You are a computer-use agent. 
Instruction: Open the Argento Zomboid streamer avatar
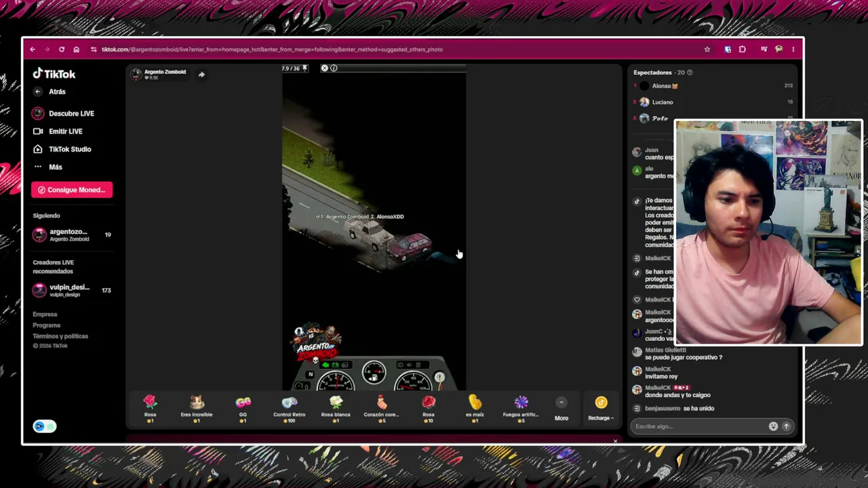click(136, 74)
